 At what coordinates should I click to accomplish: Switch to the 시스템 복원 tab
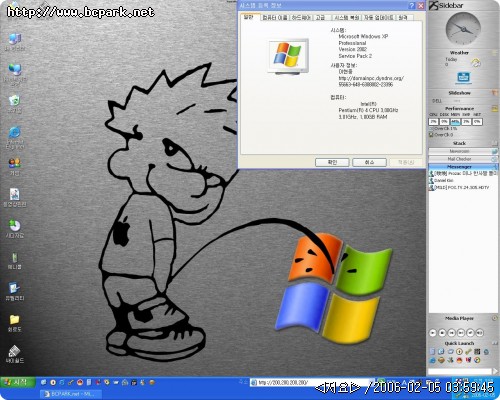(347, 17)
